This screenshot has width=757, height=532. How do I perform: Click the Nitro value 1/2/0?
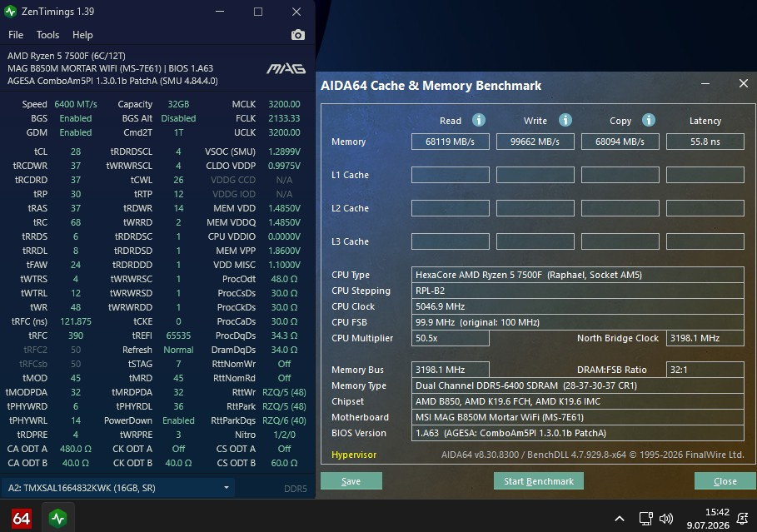[x=284, y=435]
